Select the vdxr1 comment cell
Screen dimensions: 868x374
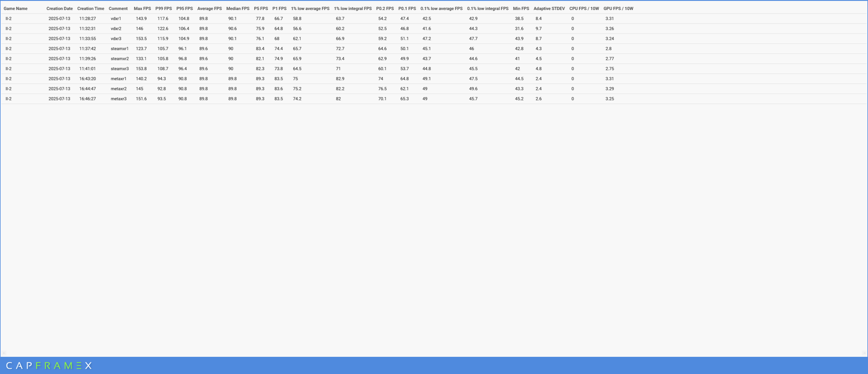pyautogui.click(x=116, y=19)
